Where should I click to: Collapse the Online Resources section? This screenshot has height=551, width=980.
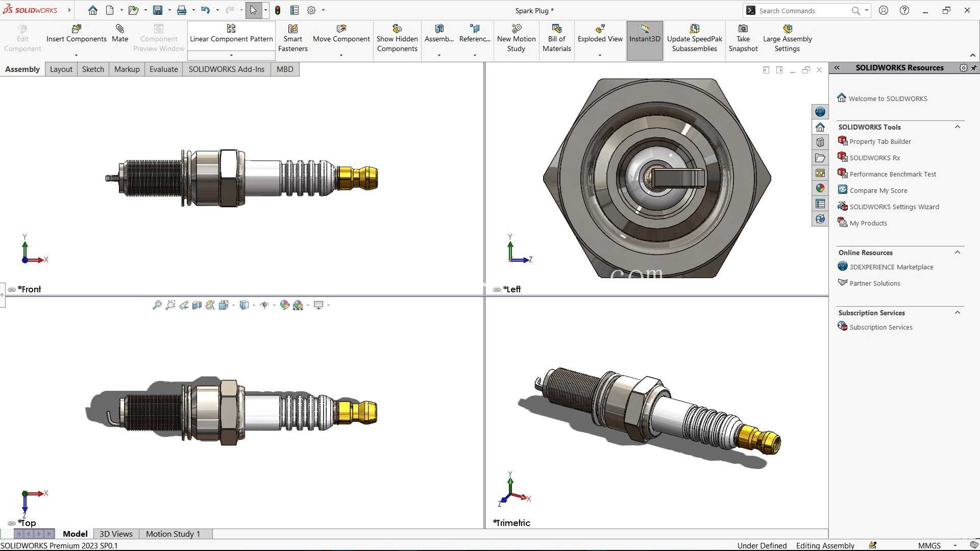pyautogui.click(x=958, y=253)
